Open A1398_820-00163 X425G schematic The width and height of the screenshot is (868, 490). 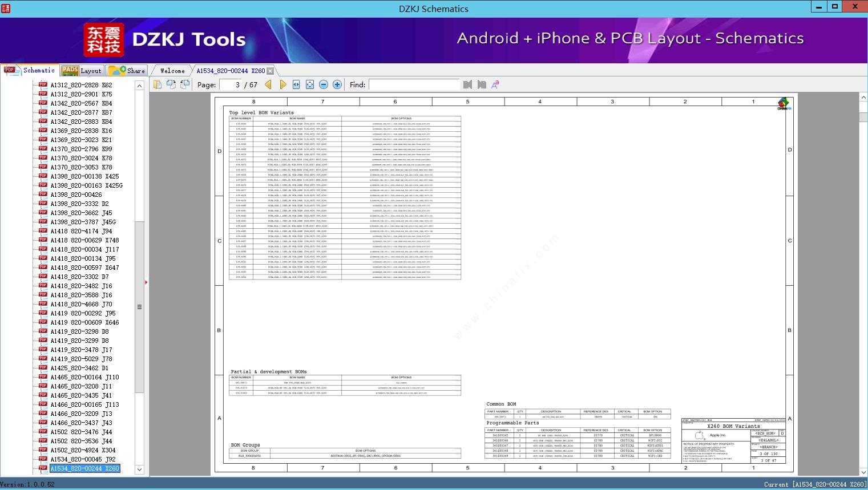[86, 185]
